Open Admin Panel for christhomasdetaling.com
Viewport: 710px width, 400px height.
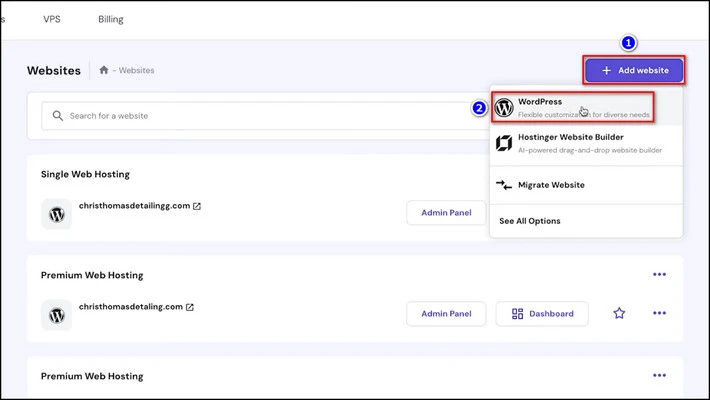click(446, 313)
